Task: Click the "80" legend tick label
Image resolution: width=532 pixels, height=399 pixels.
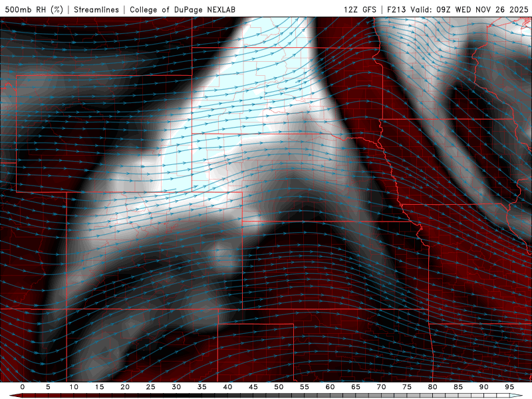Action: point(432,387)
